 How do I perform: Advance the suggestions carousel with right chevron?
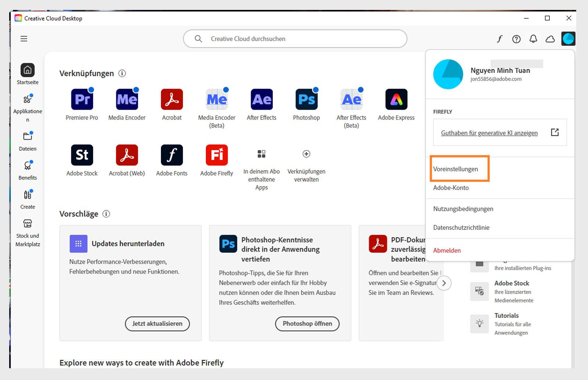[444, 283]
